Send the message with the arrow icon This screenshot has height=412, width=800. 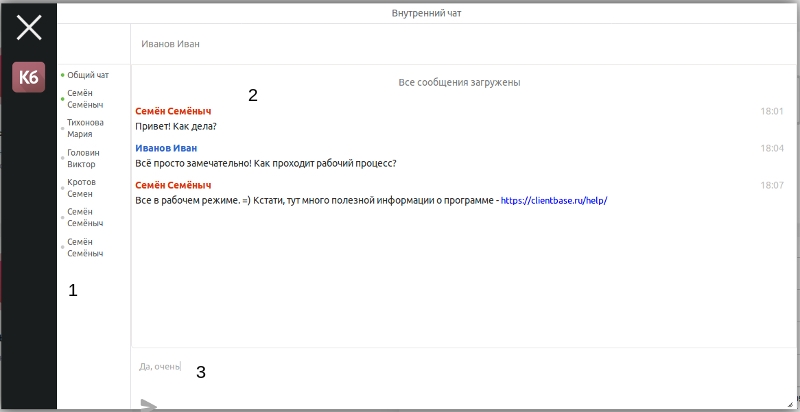tap(149, 405)
